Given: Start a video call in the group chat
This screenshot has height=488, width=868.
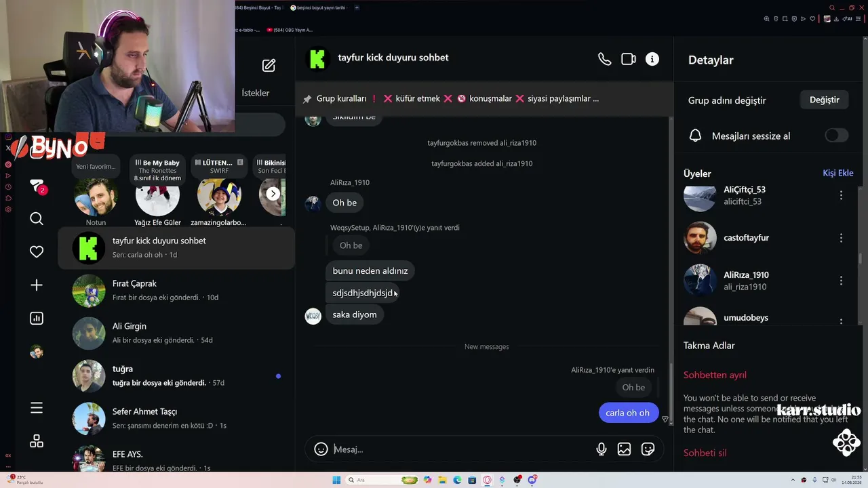Looking at the screenshot, I should coord(629,59).
